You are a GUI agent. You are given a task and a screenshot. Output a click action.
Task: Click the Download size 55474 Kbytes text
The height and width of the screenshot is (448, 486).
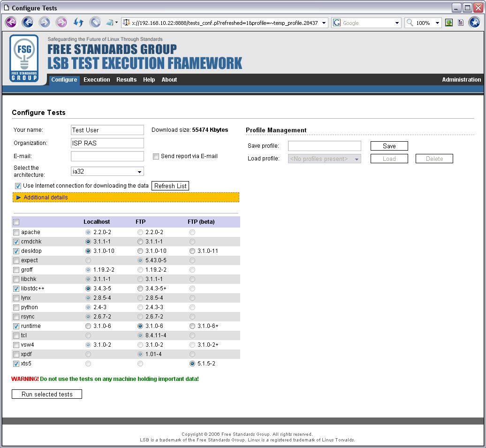pyautogui.click(x=190, y=130)
